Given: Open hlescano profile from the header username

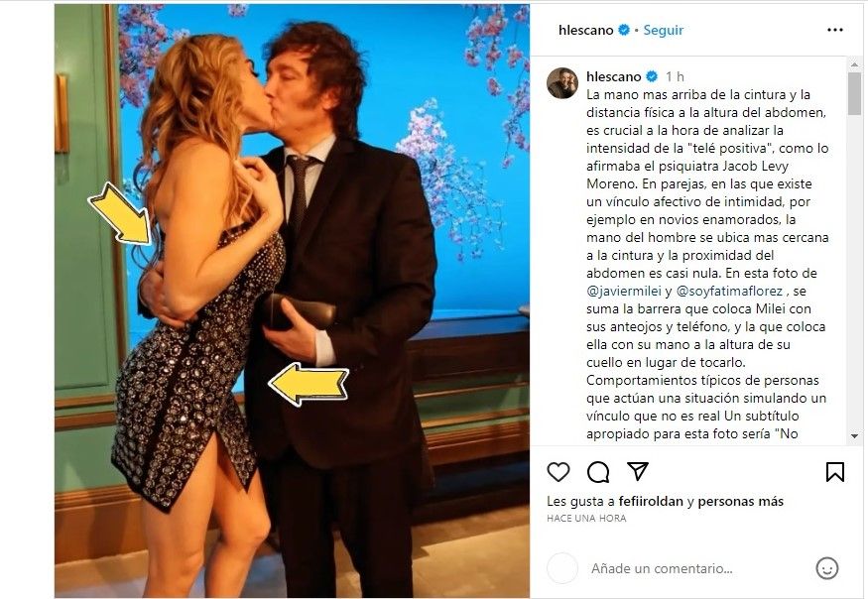Looking at the screenshot, I should (x=585, y=31).
